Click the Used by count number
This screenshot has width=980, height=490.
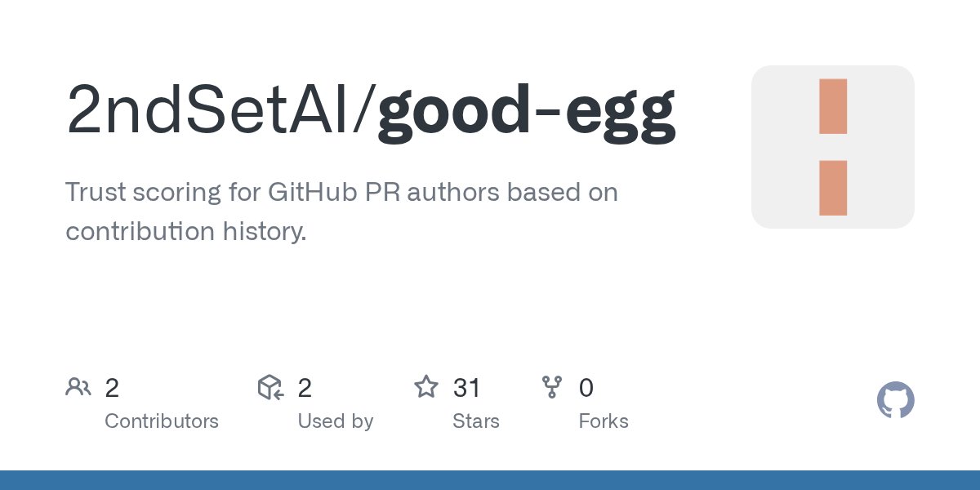pos(305,388)
